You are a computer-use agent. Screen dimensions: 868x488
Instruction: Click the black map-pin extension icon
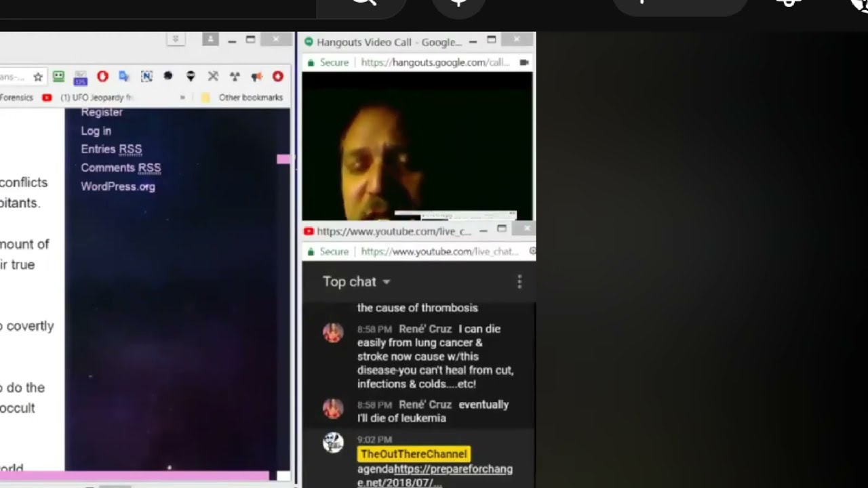(191, 77)
